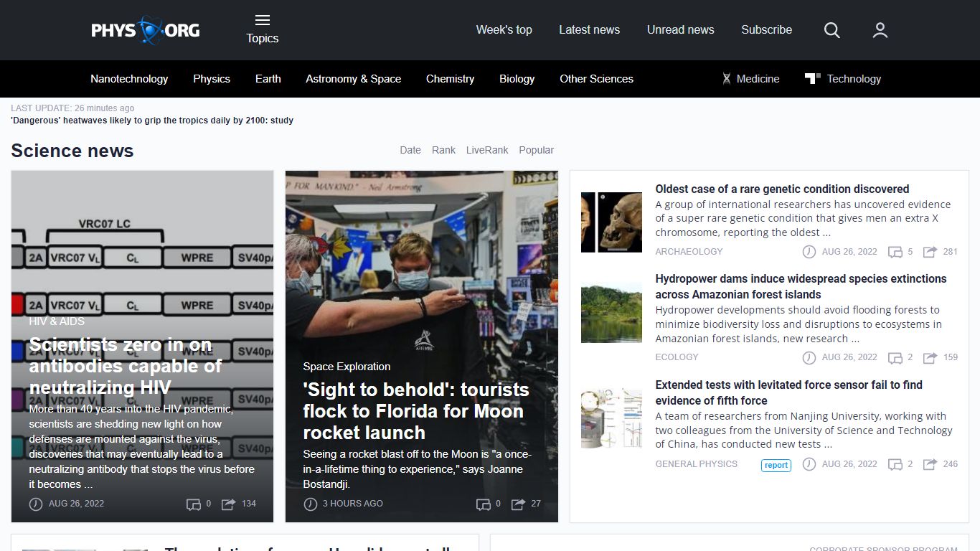Screen dimensions: 980x551
Task: Open the user account icon
Action: coord(880,30)
